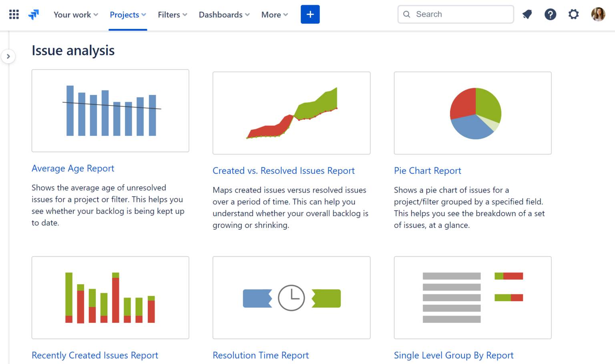This screenshot has height=364, width=615.
Task: Open the Your work dropdown
Action: click(76, 14)
